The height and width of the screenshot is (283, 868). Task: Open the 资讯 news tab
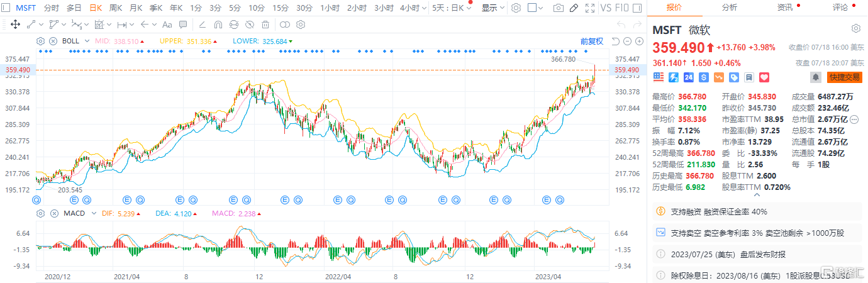785,8
